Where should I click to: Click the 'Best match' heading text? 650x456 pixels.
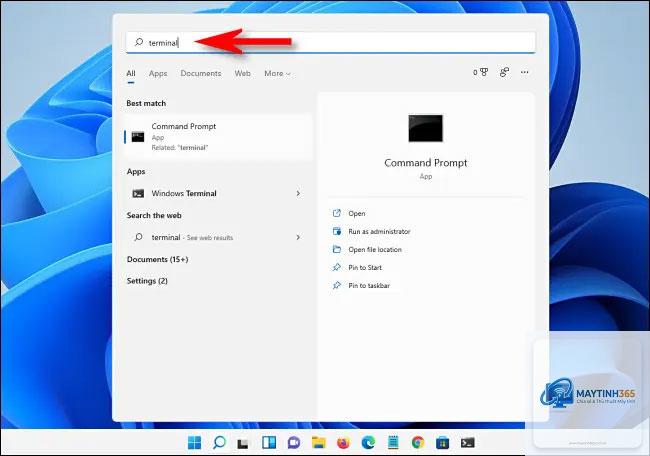[x=146, y=103]
